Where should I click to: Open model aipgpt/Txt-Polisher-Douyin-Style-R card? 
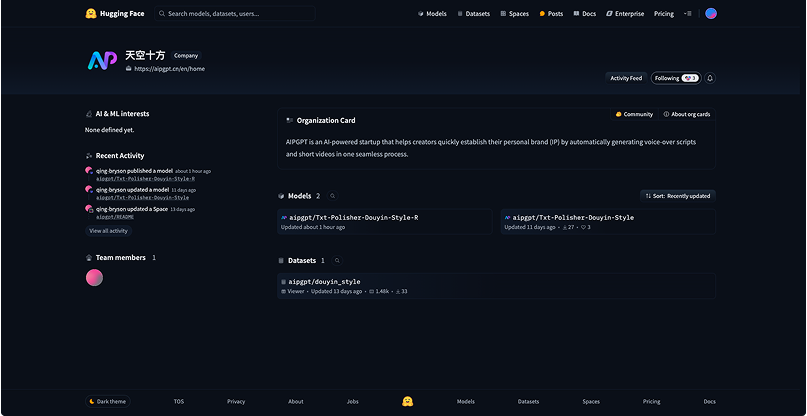(x=384, y=222)
